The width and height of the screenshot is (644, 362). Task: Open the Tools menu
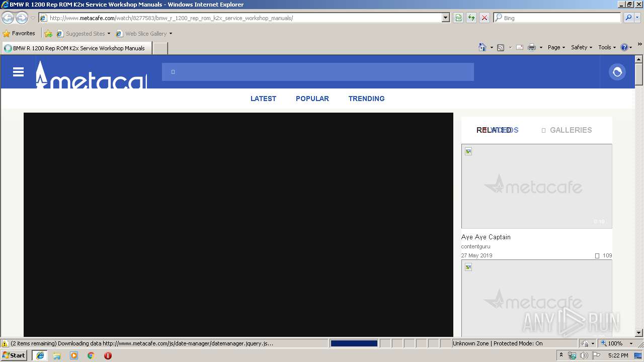(607, 47)
